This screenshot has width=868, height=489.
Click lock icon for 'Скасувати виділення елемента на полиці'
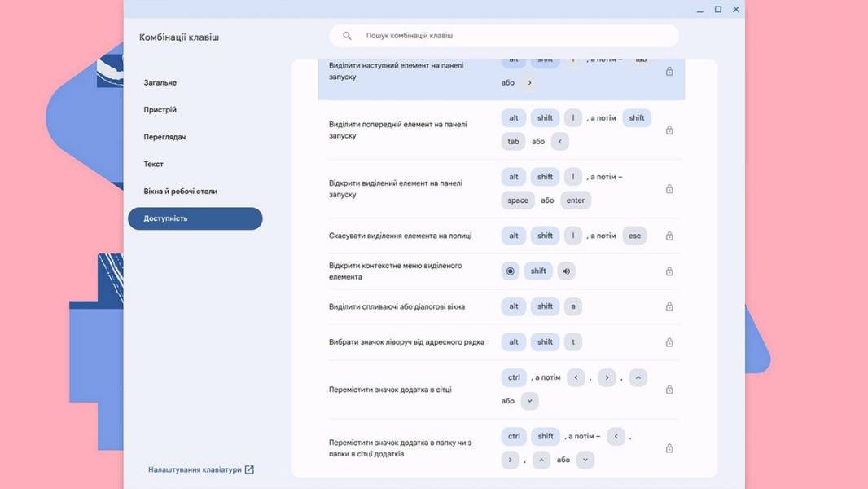[669, 236]
